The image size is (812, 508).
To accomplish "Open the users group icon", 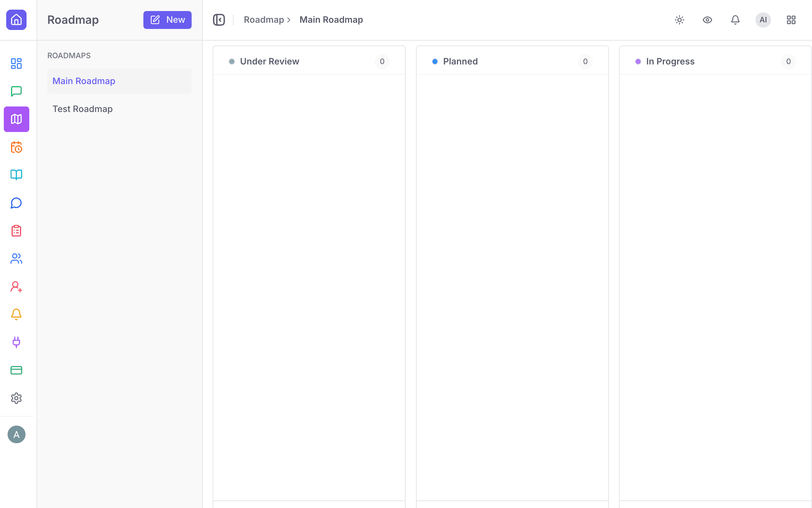I will [x=16, y=258].
